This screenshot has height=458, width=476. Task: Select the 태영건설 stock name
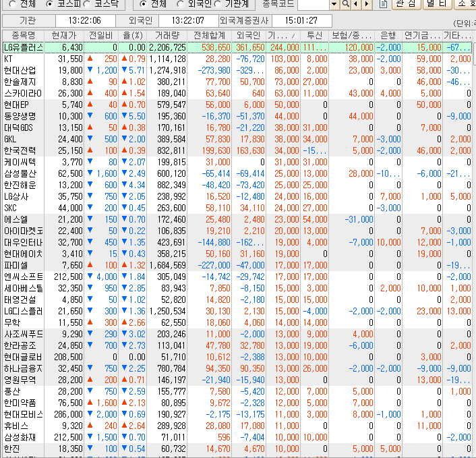20,300
